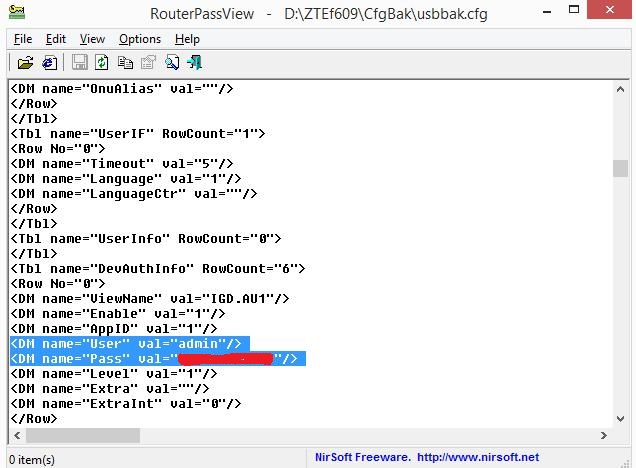Click the Exit toolbar icon
Viewport: 636px width, 468px height.
[x=194, y=62]
